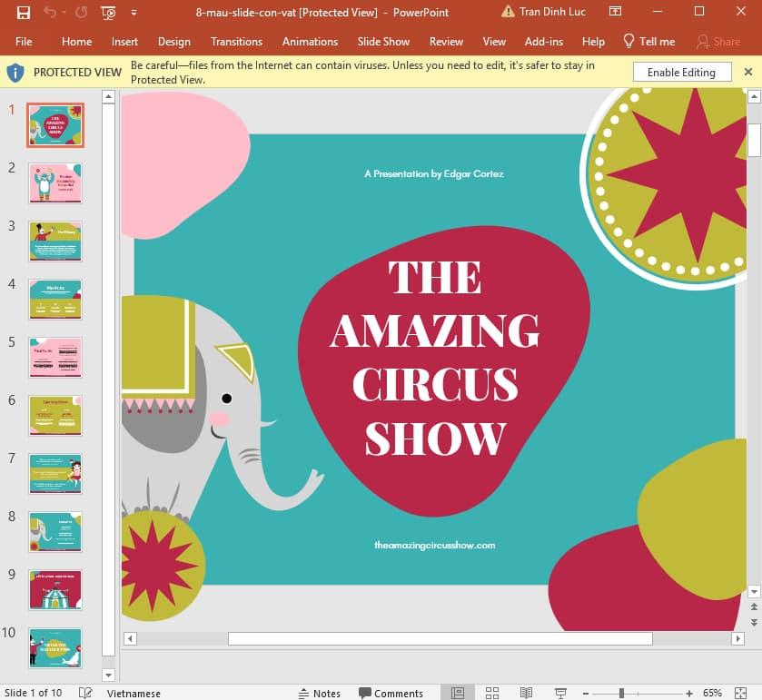Image resolution: width=762 pixels, height=700 pixels.
Task: Start slideshow from beginning via Quick Access icon
Action: tap(108, 13)
